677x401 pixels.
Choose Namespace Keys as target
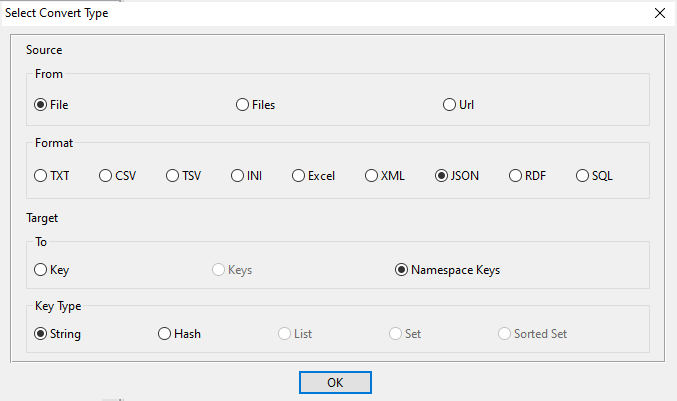[402, 269]
